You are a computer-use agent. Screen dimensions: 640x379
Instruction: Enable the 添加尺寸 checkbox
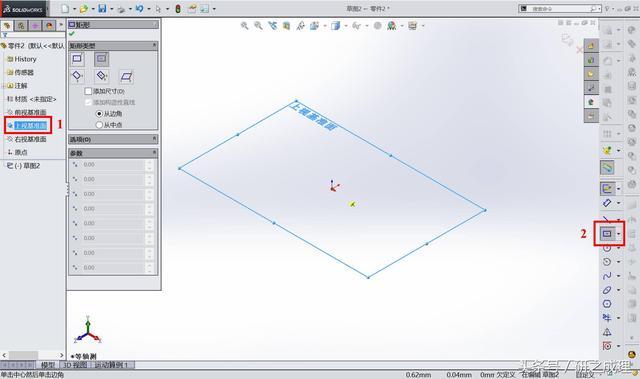click(x=88, y=91)
